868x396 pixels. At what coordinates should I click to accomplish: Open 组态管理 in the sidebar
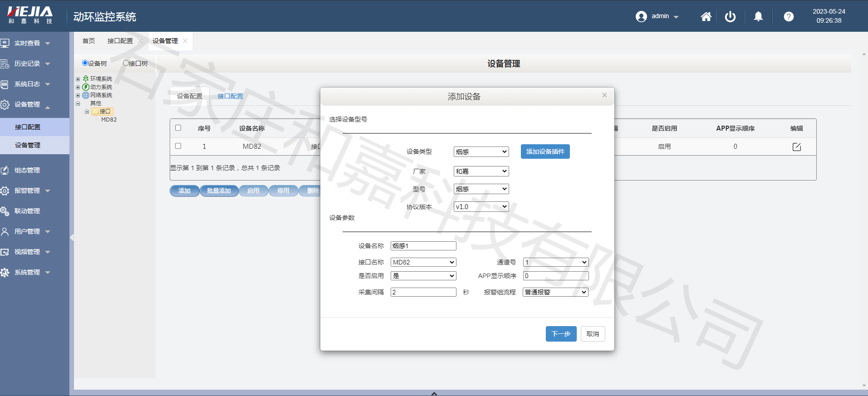(x=27, y=170)
